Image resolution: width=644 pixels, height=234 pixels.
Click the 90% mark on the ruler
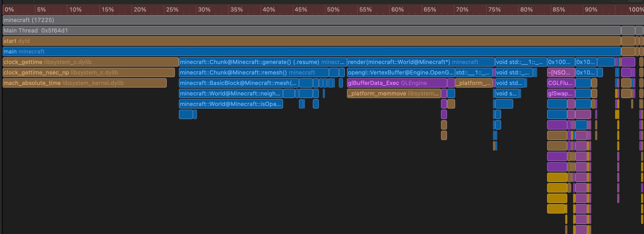pyautogui.click(x=591, y=9)
